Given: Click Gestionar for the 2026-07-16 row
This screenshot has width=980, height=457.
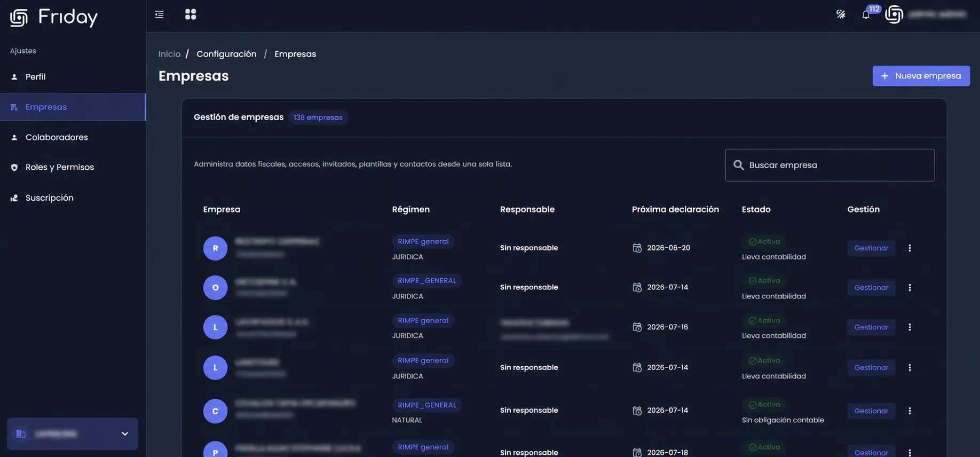Looking at the screenshot, I should (871, 327).
